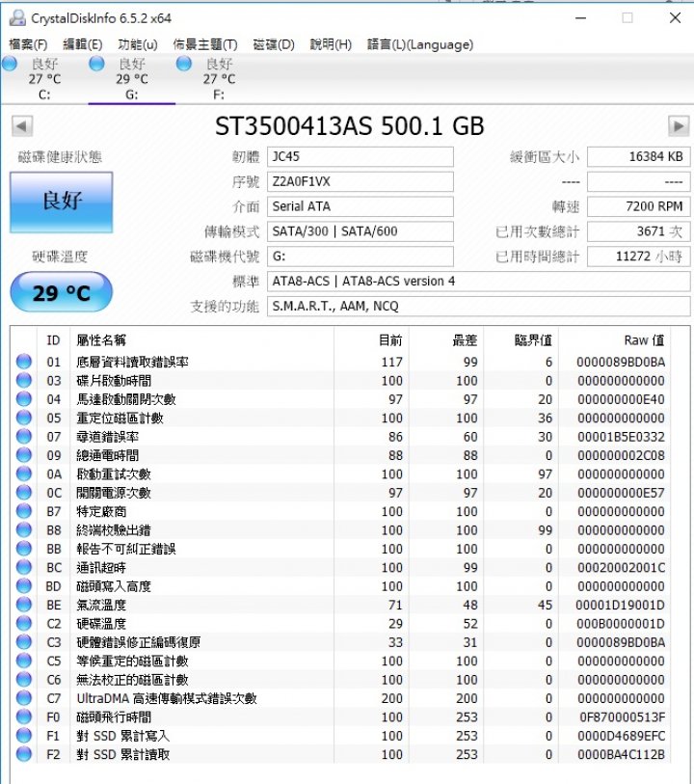Click status orb for attribute 07 row

click(23, 436)
